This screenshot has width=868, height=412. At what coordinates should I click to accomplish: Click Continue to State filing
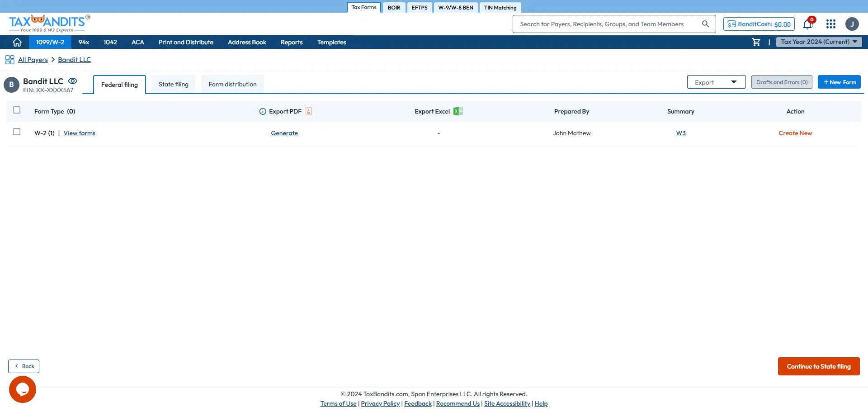click(819, 366)
